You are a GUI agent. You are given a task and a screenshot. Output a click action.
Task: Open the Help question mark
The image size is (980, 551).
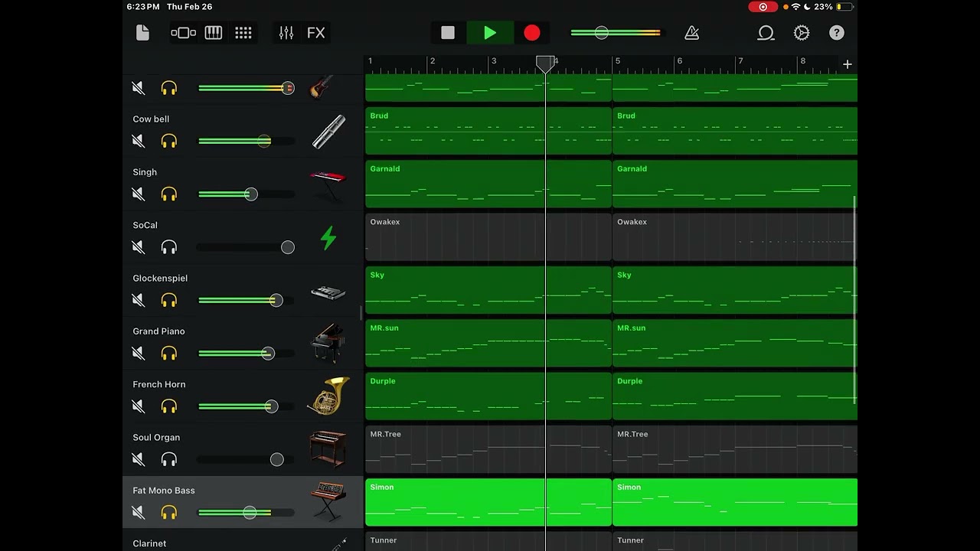[837, 33]
